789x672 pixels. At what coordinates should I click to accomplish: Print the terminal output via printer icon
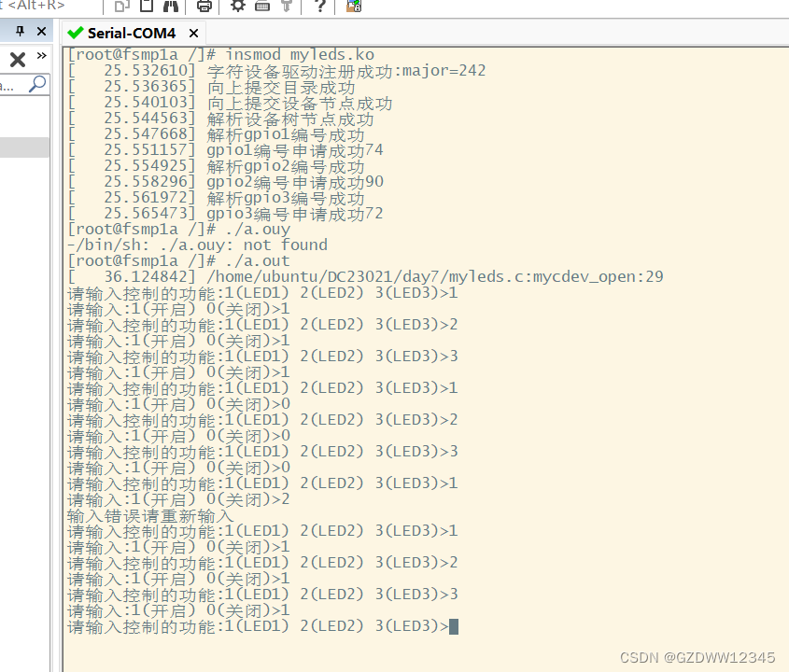point(204,7)
